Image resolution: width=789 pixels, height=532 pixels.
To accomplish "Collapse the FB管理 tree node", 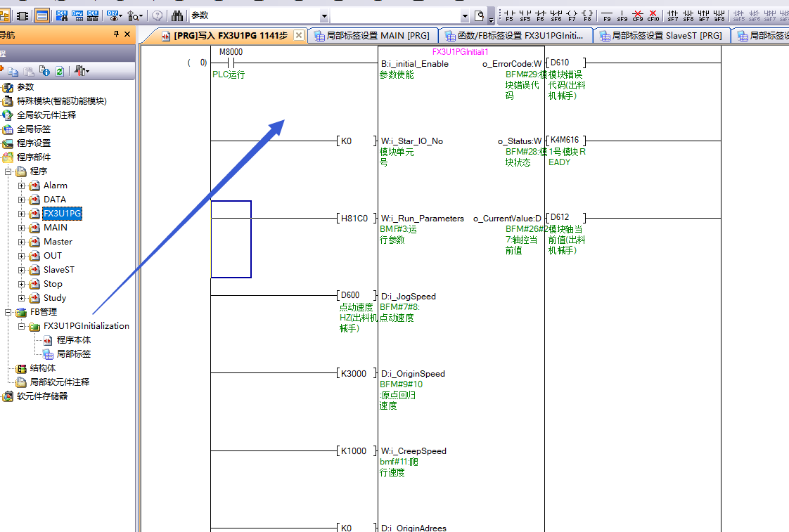I will (x=8, y=312).
